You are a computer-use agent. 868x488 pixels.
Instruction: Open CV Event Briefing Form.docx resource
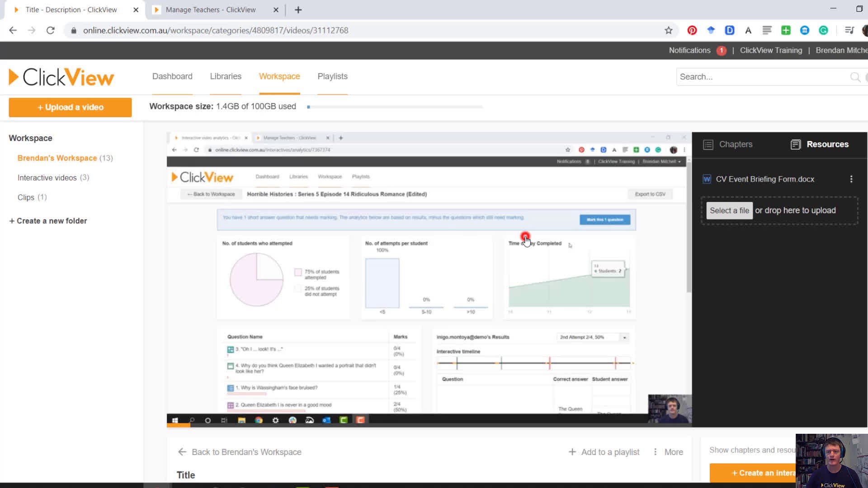[x=765, y=179]
